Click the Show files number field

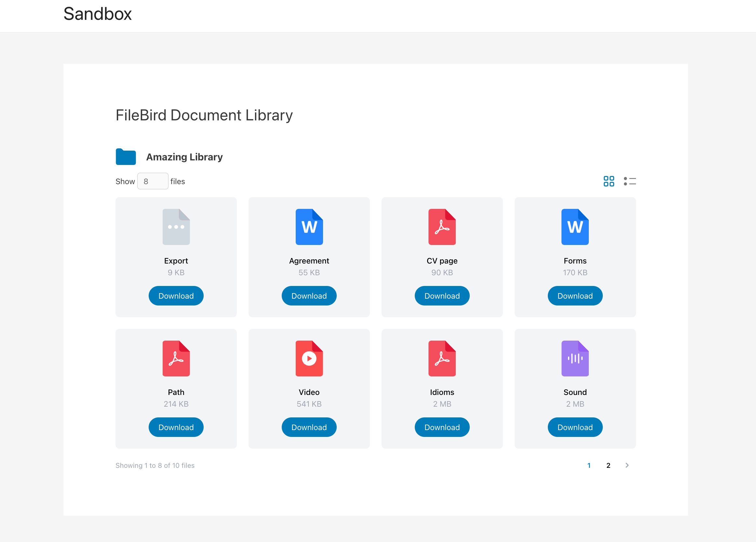[x=153, y=181]
